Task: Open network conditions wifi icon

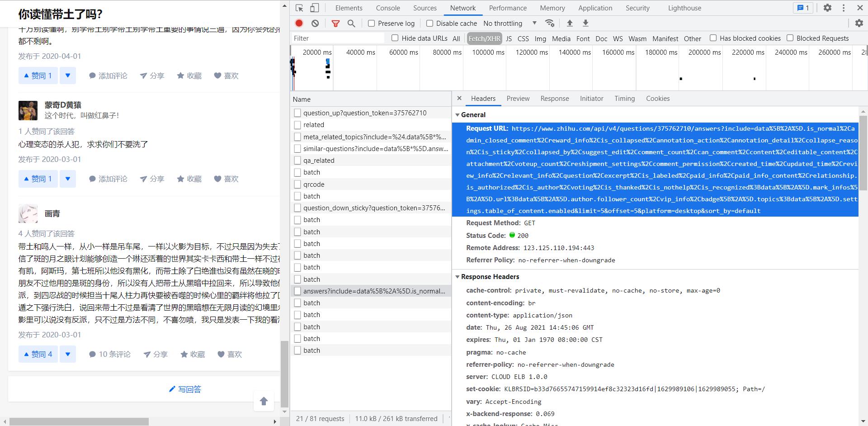Action: [550, 23]
